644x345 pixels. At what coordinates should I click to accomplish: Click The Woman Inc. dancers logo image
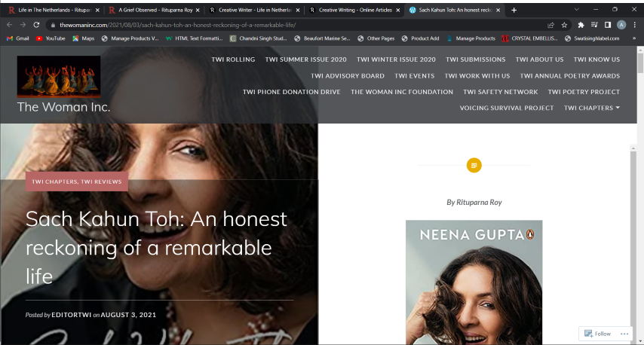59,76
